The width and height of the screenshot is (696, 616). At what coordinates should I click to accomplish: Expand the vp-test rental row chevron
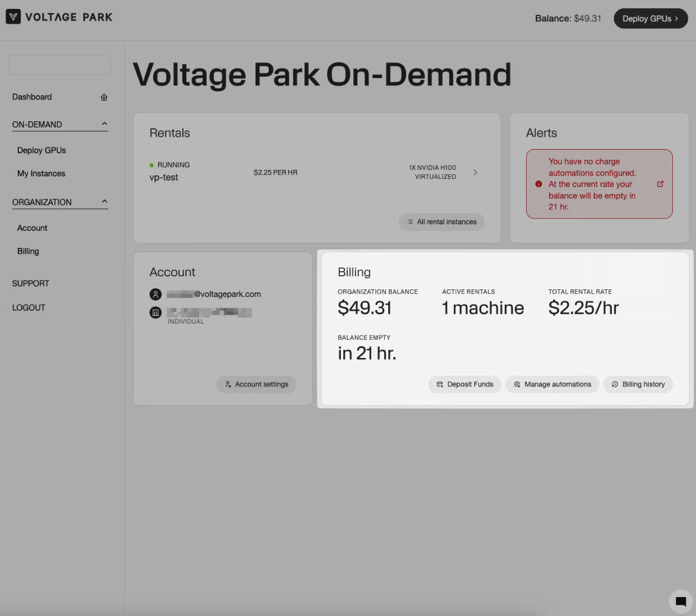[x=475, y=172]
